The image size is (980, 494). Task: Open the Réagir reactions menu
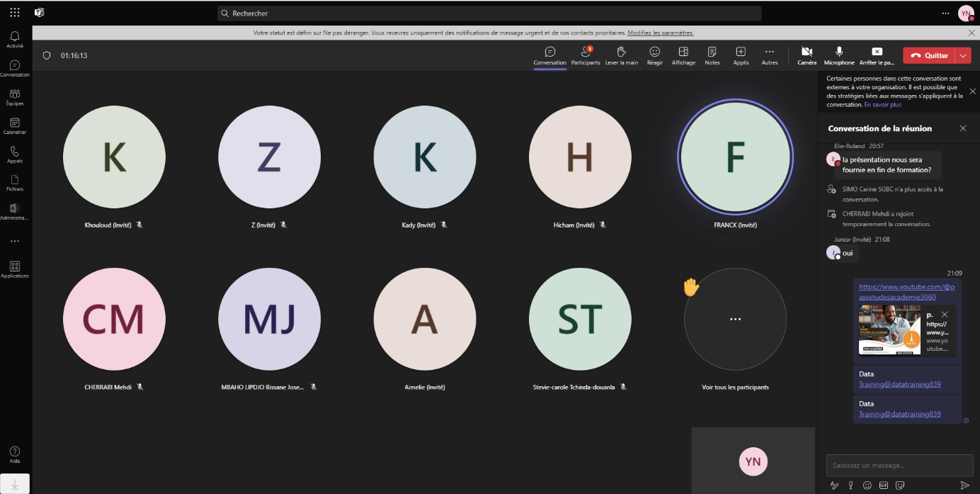[x=655, y=55]
